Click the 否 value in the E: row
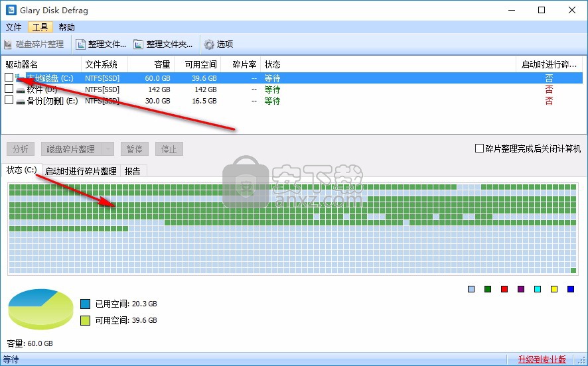Screen dimensions: 588x366 coord(549,101)
